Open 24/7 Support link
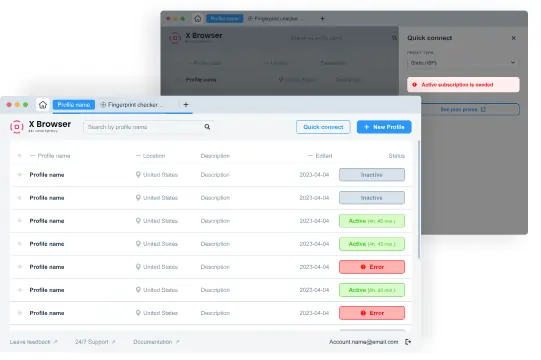Screen dimensions: 541x360 coord(95,342)
